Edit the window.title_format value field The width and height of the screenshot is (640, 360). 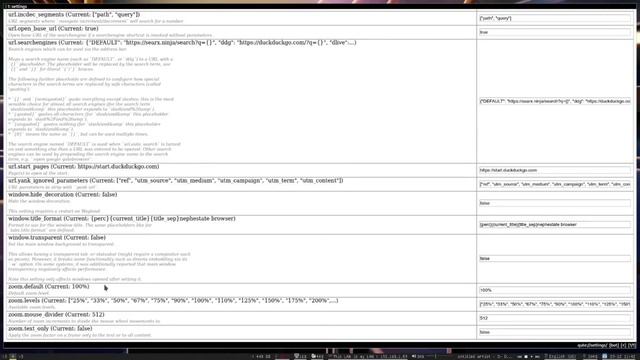555,224
